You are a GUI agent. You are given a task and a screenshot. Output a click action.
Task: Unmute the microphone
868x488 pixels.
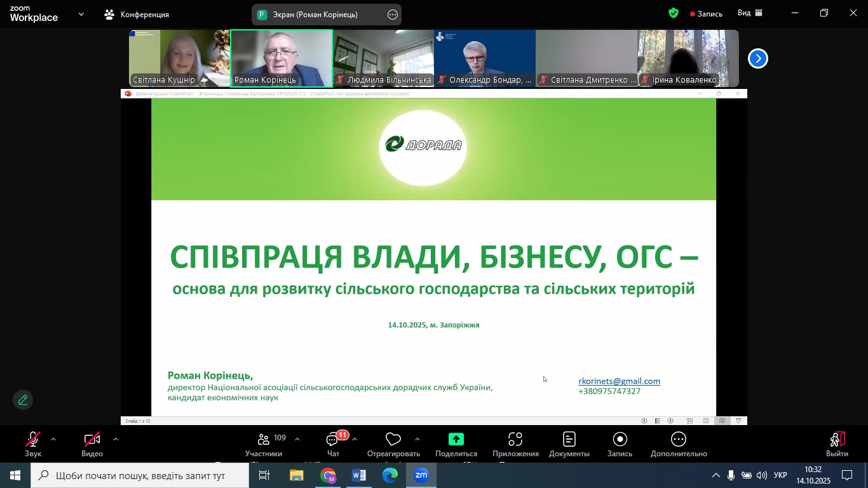tap(33, 444)
